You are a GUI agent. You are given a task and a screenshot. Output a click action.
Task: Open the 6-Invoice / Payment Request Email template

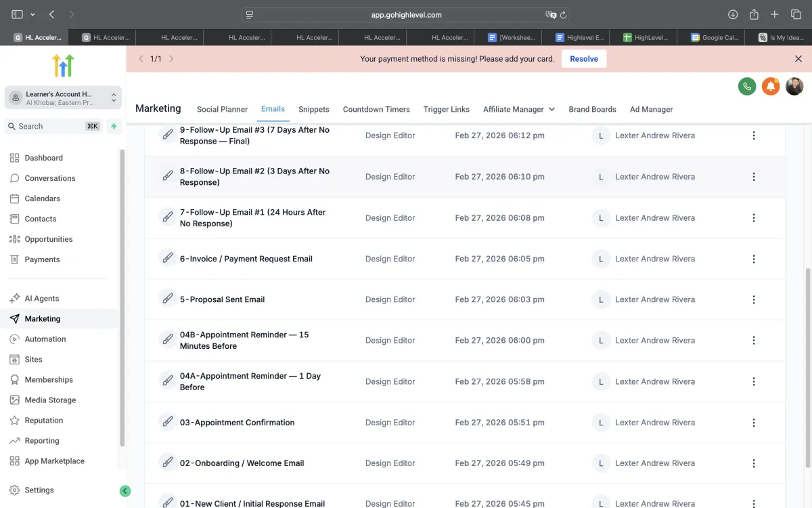click(246, 259)
